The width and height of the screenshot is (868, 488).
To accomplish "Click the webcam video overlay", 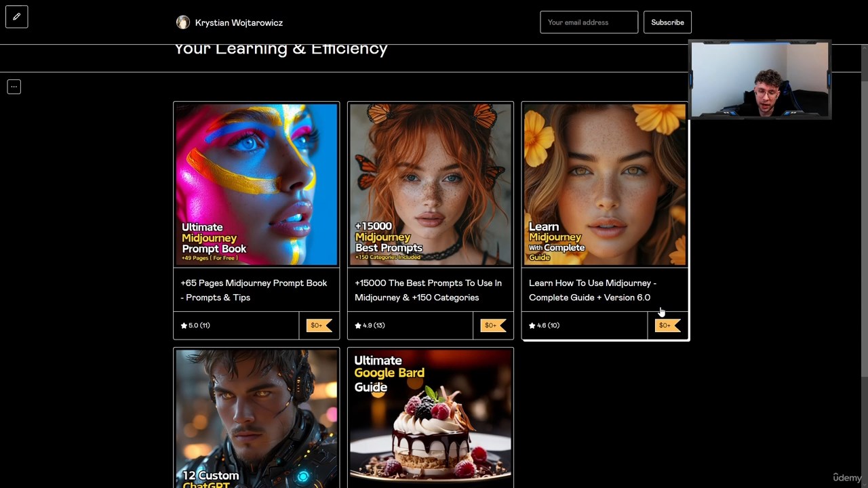I will [759, 79].
